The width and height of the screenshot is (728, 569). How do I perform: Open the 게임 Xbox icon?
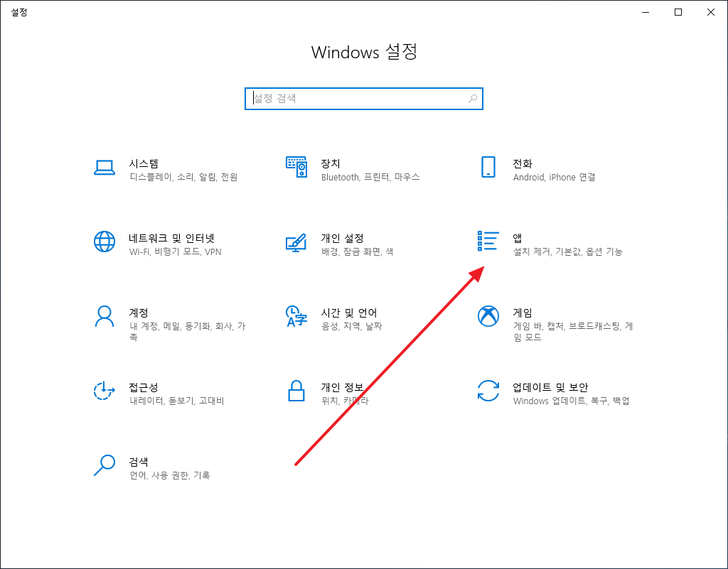coord(488,316)
